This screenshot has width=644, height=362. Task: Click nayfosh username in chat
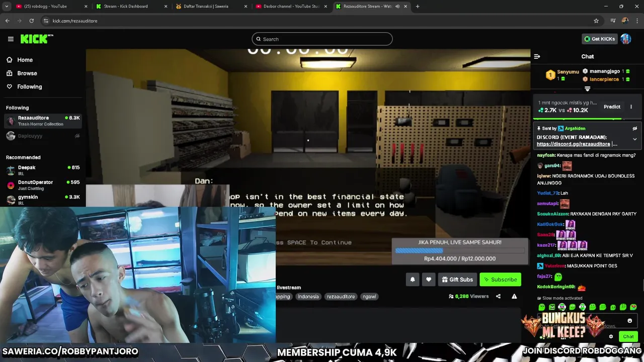[x=546, y=155]
